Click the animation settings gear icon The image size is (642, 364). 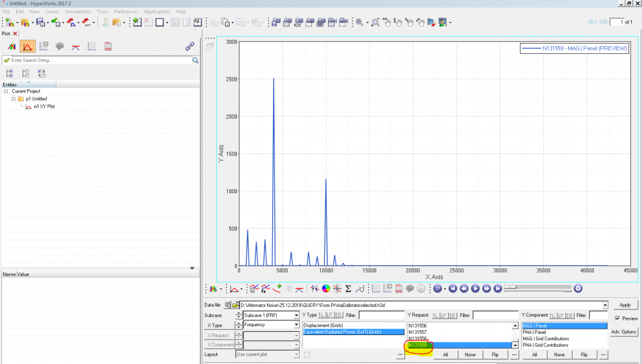(x=578, y=289)
